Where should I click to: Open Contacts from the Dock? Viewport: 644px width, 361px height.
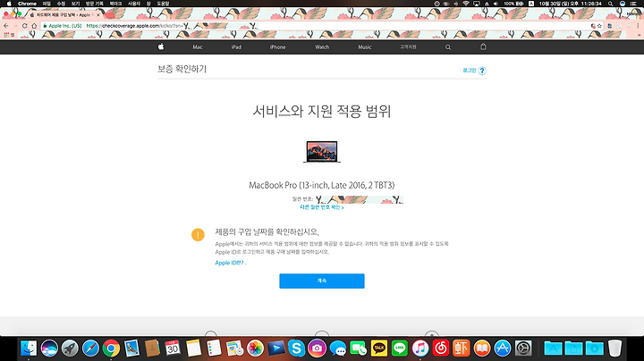click(x=152, y=348)
